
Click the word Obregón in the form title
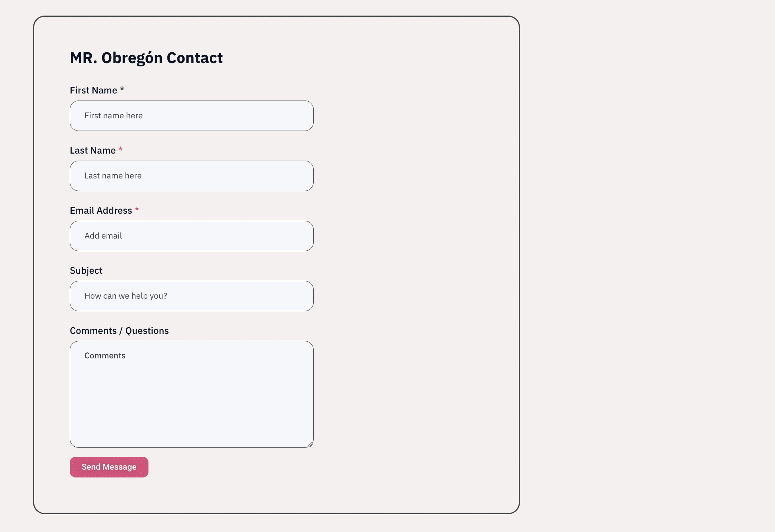(x=132, y=58)
